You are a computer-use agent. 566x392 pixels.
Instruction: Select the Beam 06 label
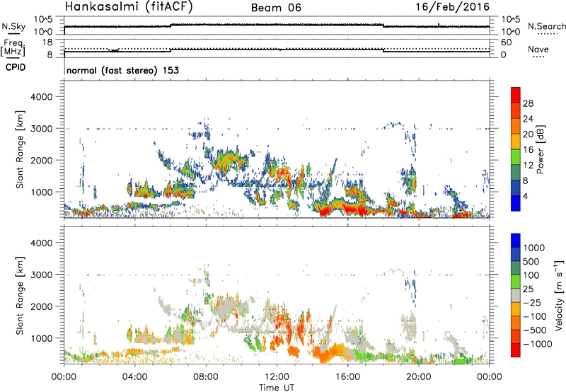pyautogui.click(x=276, y=8)
